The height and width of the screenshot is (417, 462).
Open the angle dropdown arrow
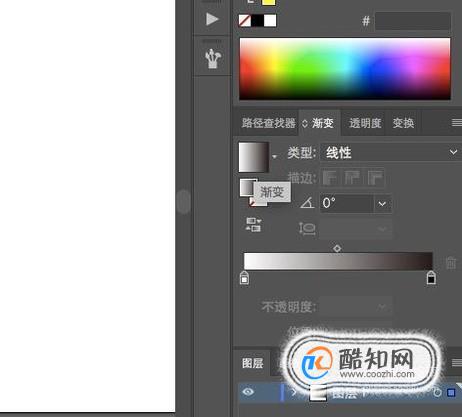click(382, 203)
